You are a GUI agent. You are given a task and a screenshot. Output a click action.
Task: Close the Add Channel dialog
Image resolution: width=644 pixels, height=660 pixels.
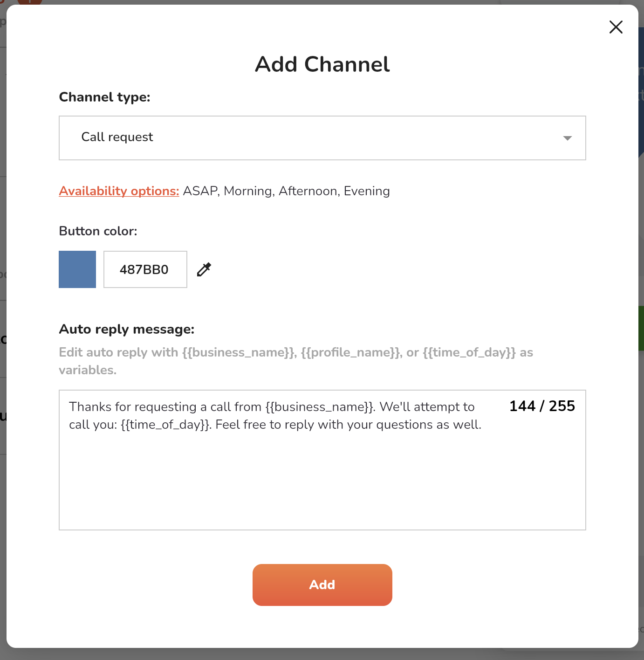click(616, 27)
